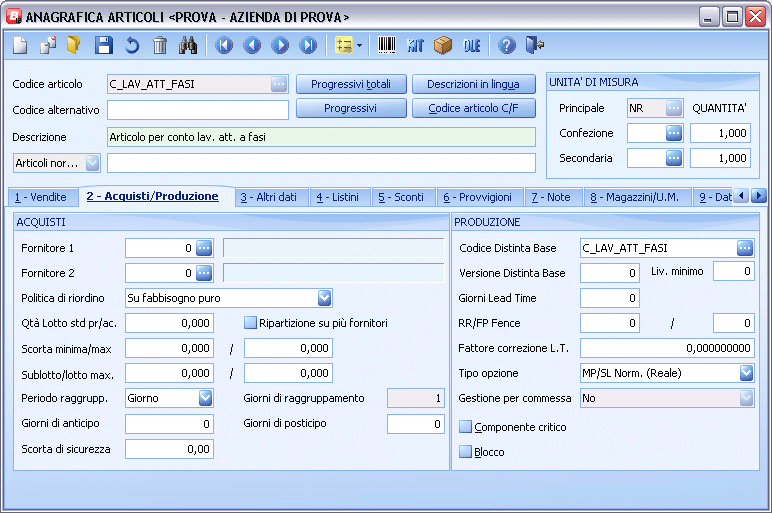Click Confezione quantity field 1,000
Image resolution: width=772 pixels, height=513 pixels.
click(x=720, y=133)
